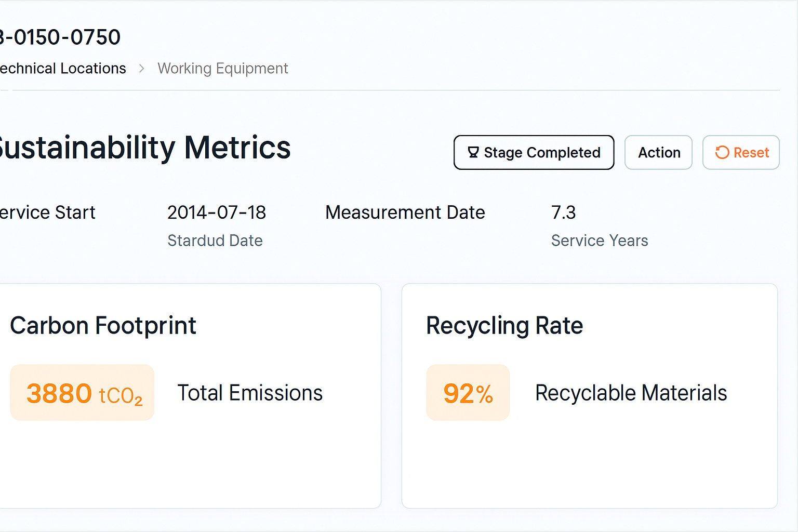The height and width of the screenshot is (532, 798).
Task: Click the Stardud Date caption
Action: 215,241
